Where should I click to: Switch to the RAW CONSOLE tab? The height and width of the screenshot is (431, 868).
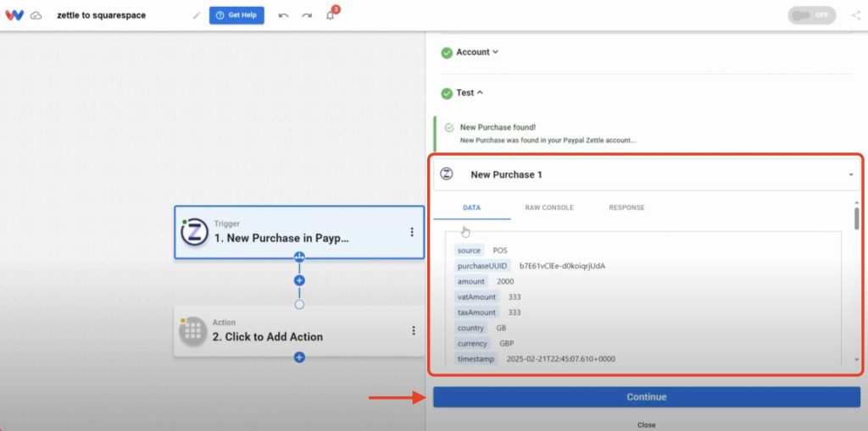(549, 207)
